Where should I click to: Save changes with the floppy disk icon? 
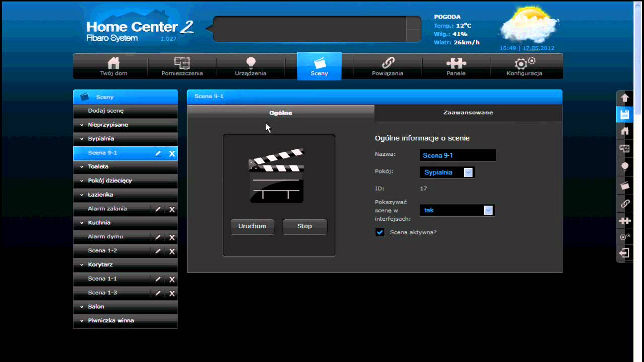[625, 115]
